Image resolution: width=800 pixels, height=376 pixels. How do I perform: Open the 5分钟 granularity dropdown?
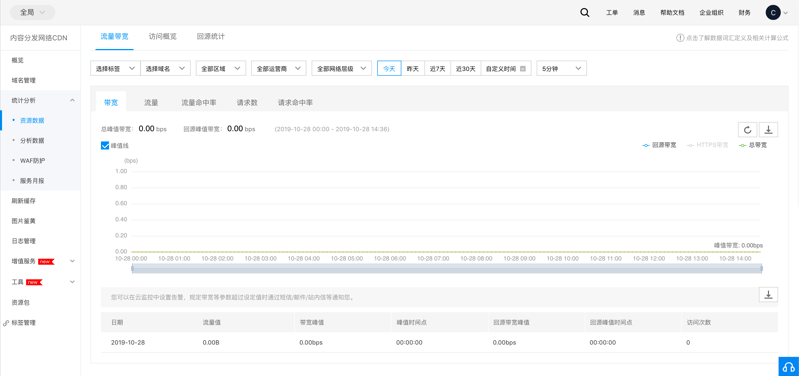[562, 68]
